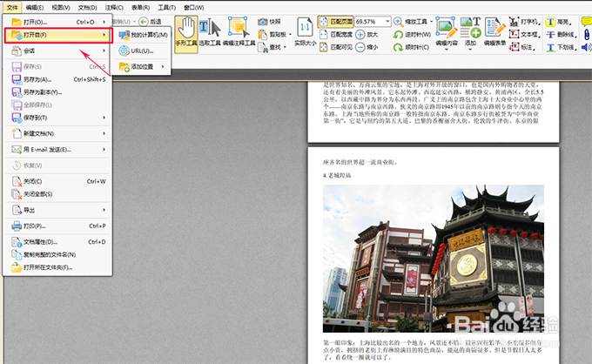Take a 快照 snapshot with camera icon
Screen dimensions: 592x364
coord(270,22)
